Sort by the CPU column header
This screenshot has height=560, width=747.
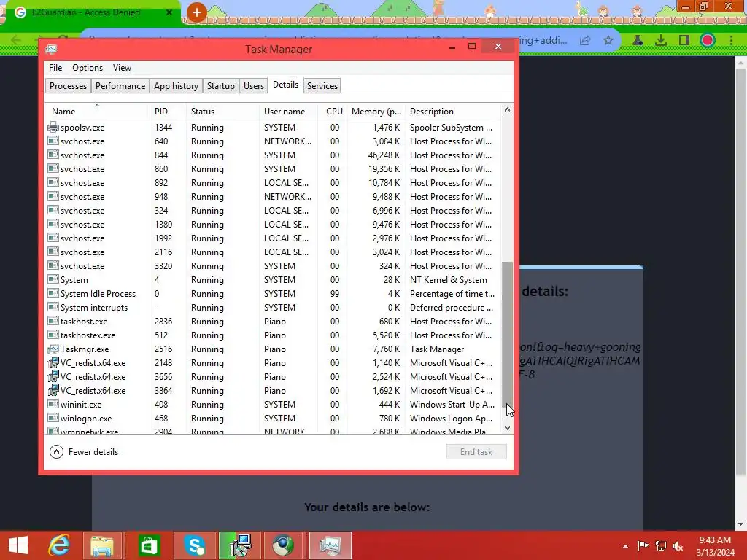[x=333, y=112]
